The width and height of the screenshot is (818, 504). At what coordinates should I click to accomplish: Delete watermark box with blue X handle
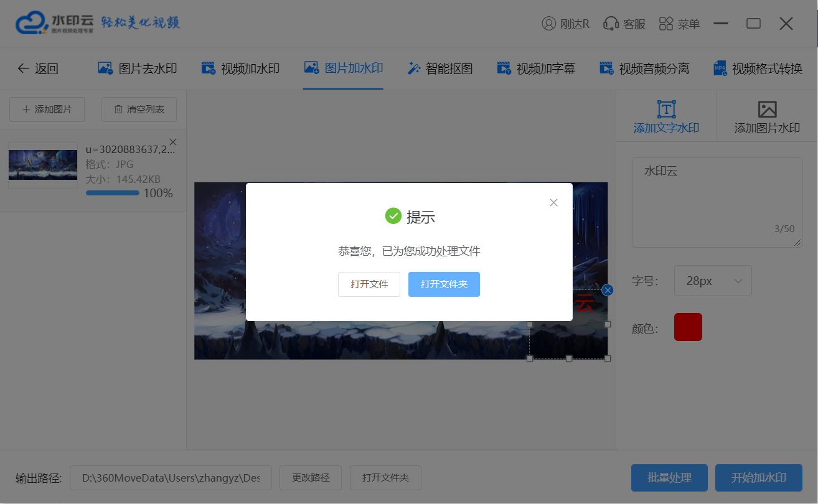pos(608,290)
